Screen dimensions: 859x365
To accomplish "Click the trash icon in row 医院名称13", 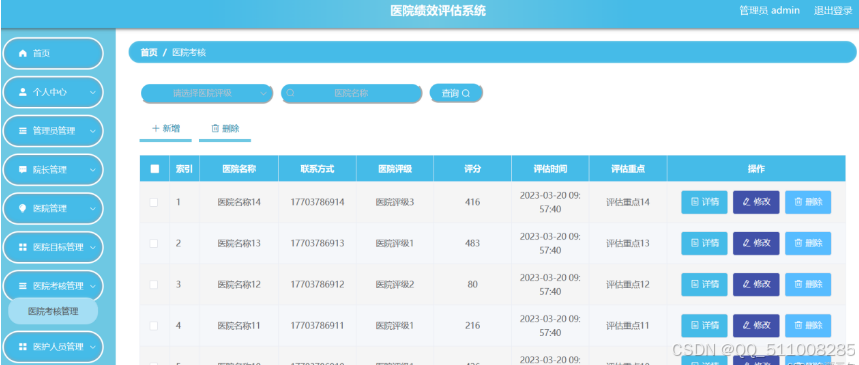I will coord(798,243).
